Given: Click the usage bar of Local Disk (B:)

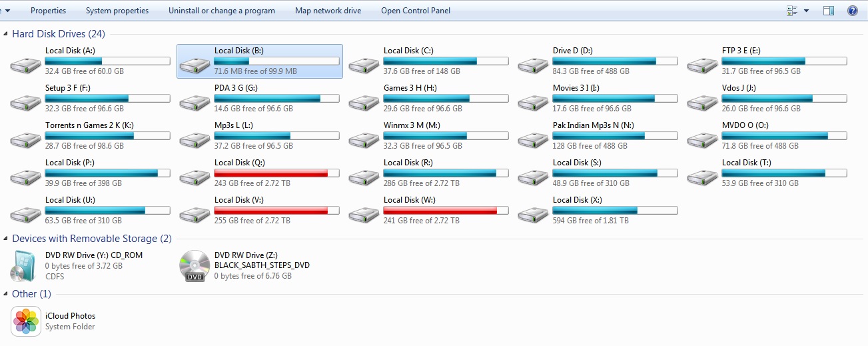Looking at the screenshot, I should [x=276, y=61].
